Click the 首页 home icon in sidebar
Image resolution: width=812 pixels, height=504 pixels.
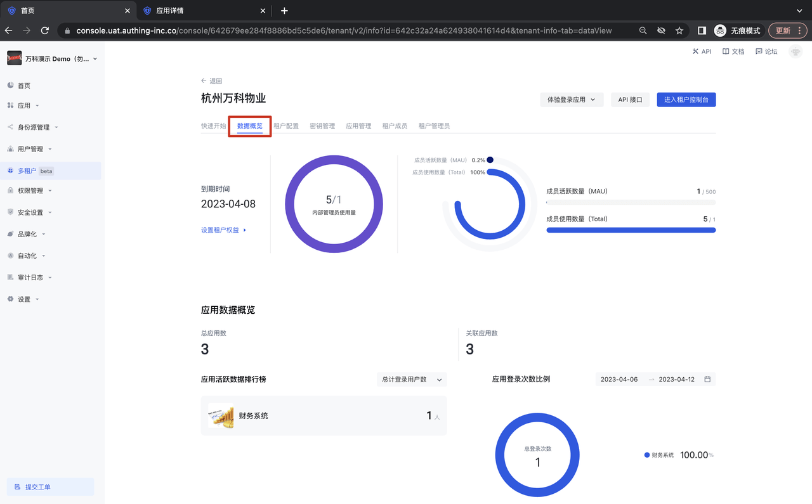(11, 86)
